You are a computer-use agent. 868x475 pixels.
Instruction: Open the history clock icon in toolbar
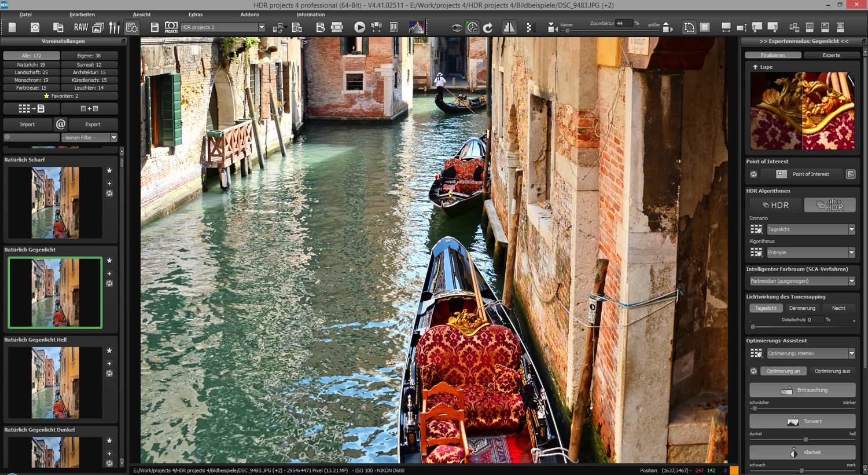35,27
